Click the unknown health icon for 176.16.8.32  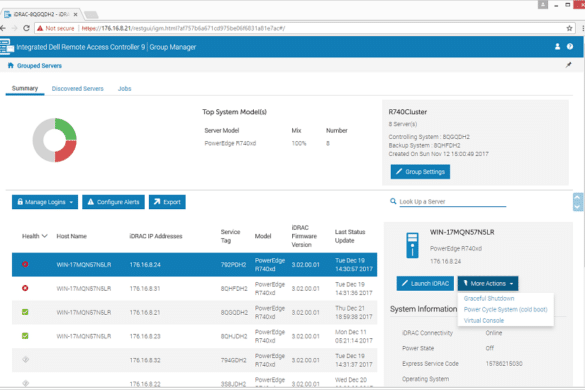(x=25, y=359)
